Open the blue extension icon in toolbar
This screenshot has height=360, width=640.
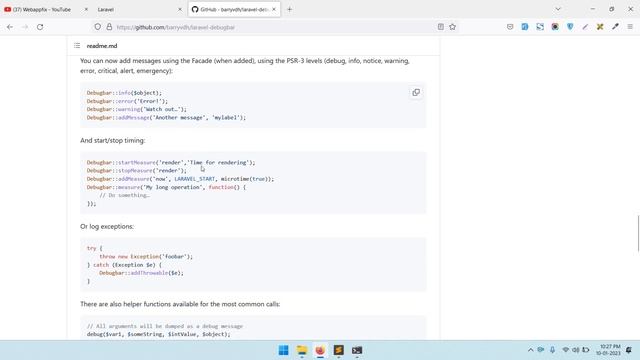[x=525, y=27]
